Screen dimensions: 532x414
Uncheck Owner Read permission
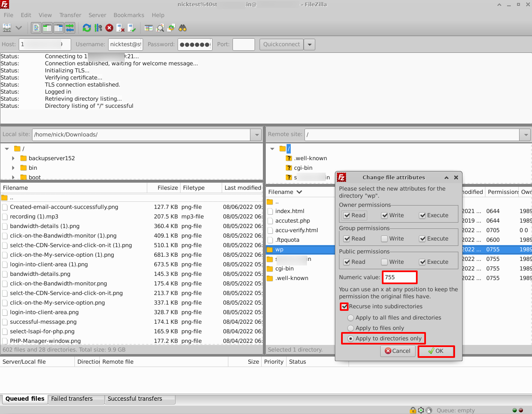pos(346,216)
